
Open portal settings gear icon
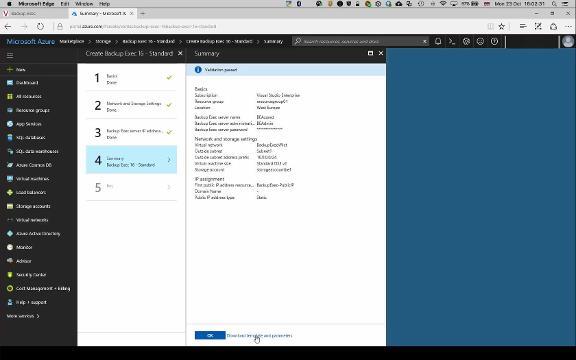466,41
